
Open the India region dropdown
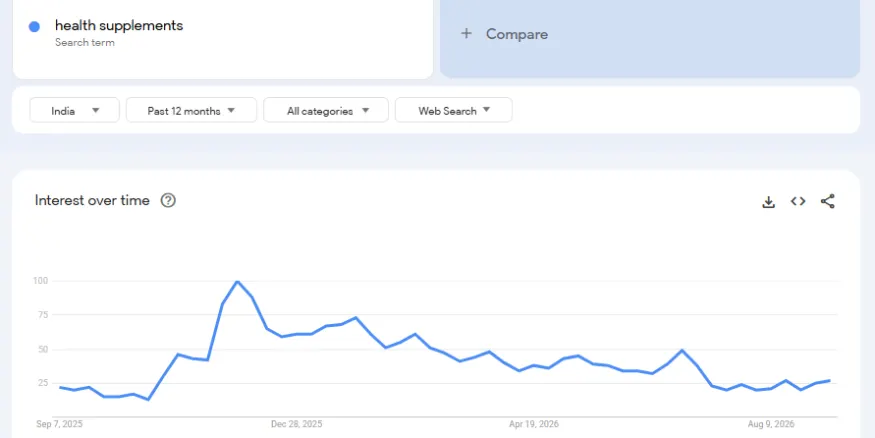tap(74, 110)
